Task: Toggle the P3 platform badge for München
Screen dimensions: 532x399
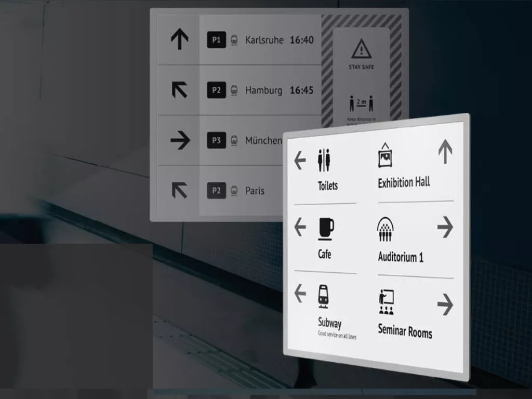Action: pyautogui.click(x=217, y=140)
